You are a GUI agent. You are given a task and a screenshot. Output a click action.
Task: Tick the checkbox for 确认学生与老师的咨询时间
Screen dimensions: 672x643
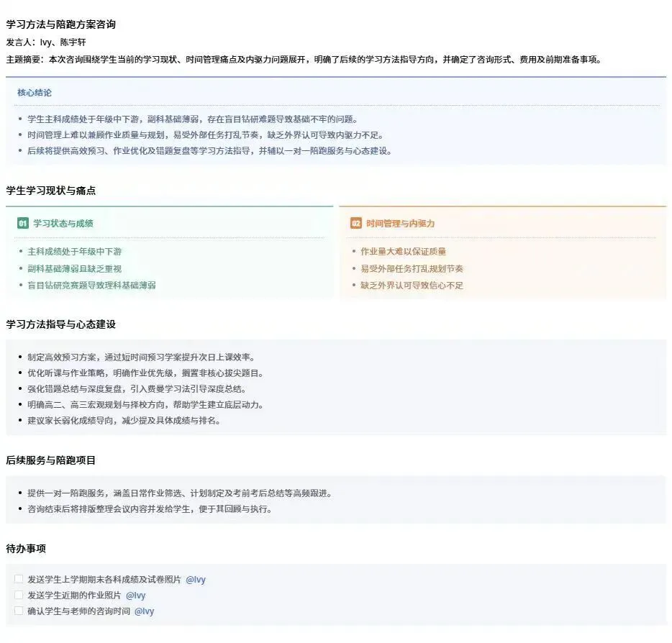[x=19, y=611]
